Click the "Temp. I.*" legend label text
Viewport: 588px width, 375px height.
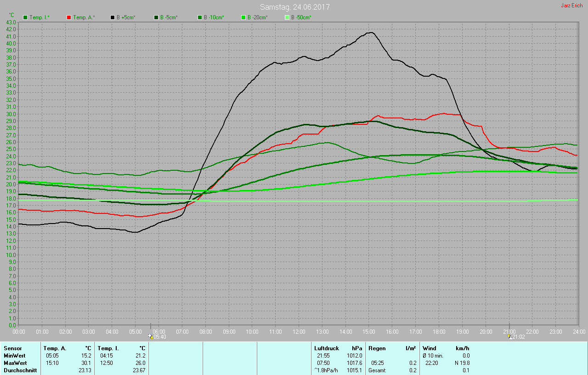point(40,17)
